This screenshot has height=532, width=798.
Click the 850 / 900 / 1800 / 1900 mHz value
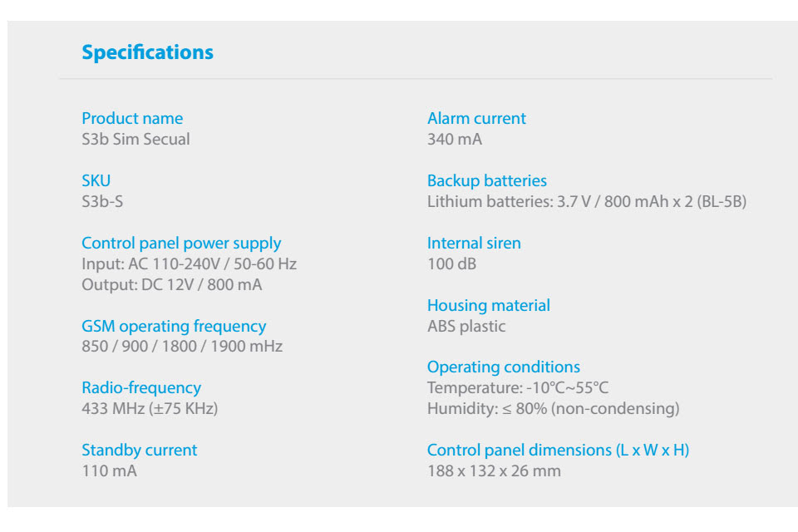(182, 347)
